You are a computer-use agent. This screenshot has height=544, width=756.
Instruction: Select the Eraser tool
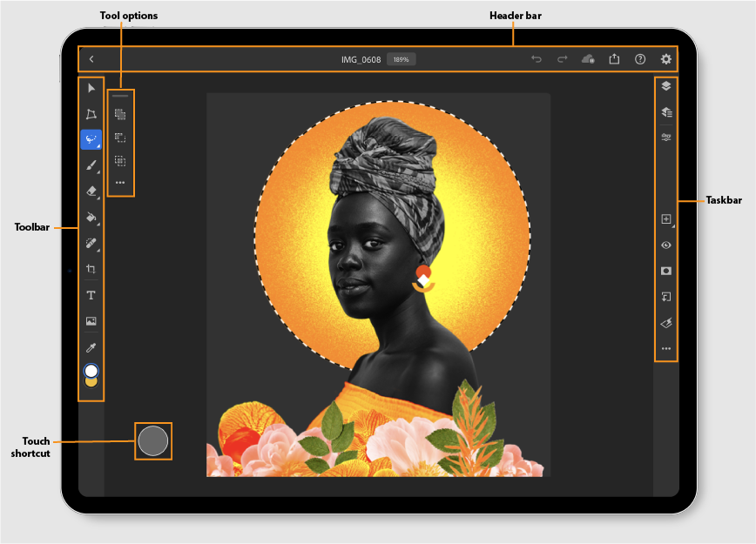click(x=91, y=191)
